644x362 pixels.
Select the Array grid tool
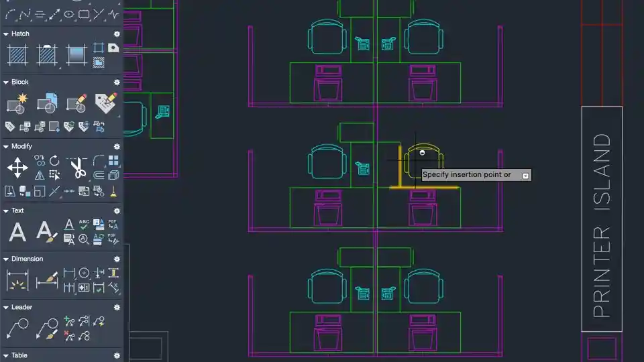tap(113, 160)
